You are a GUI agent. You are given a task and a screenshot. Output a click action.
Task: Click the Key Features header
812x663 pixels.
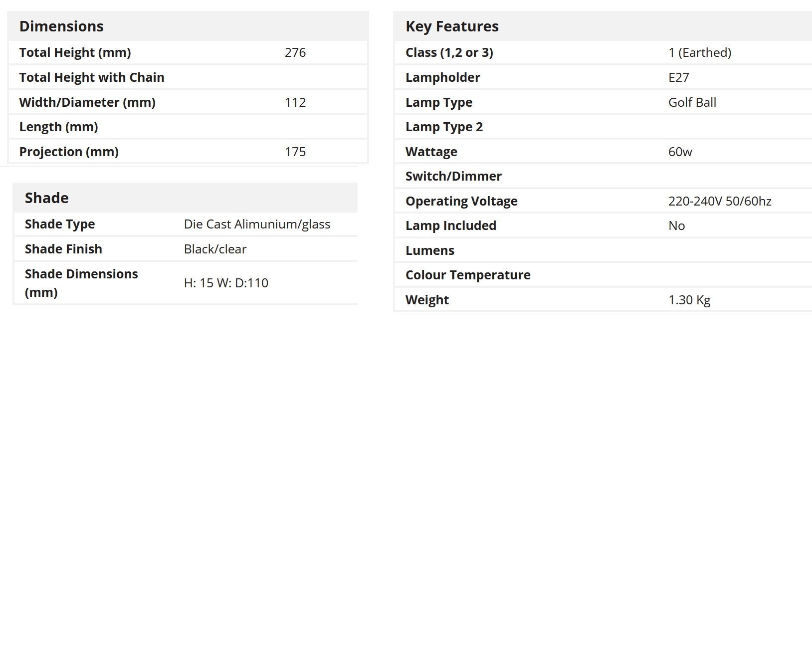(452, 26)
